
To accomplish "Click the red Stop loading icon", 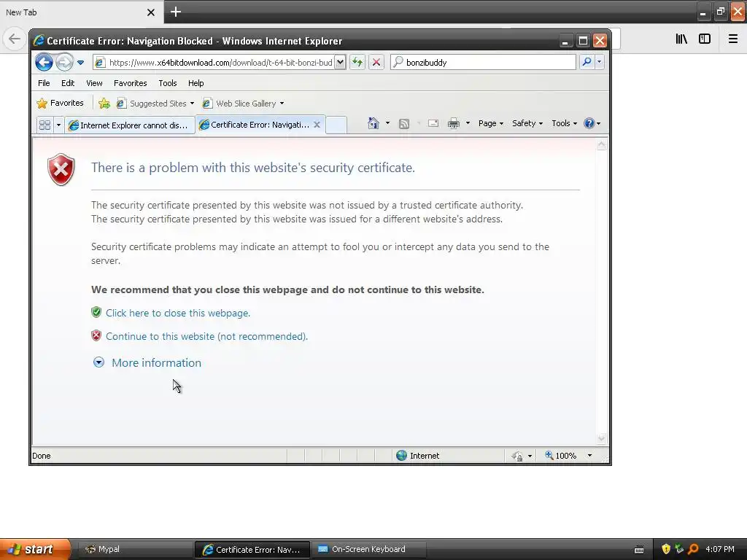I will 376,62.
